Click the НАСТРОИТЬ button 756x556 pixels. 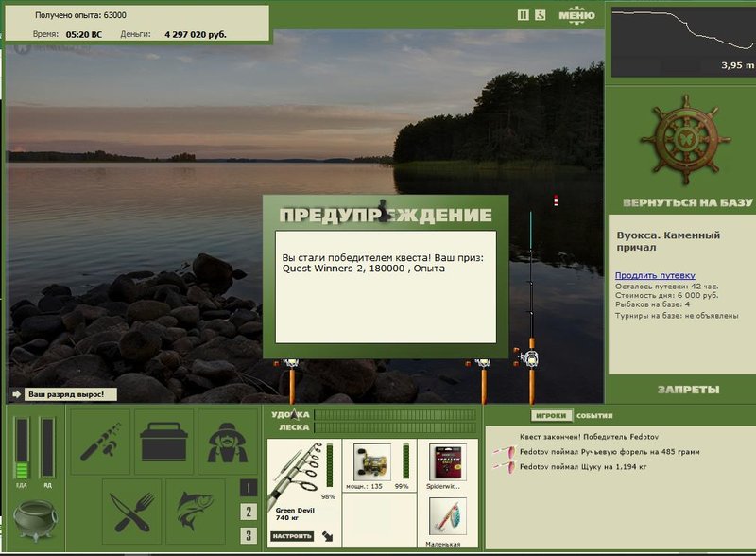(292, 536)
